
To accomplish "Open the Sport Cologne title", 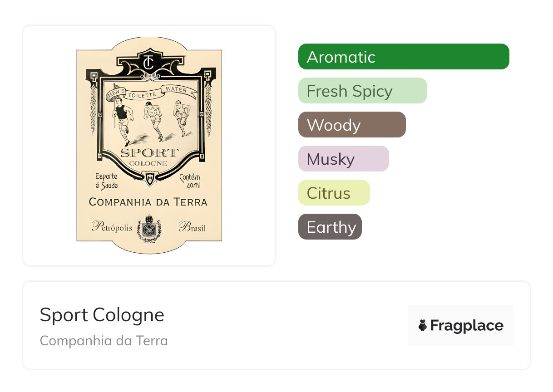I will [102, 315].
